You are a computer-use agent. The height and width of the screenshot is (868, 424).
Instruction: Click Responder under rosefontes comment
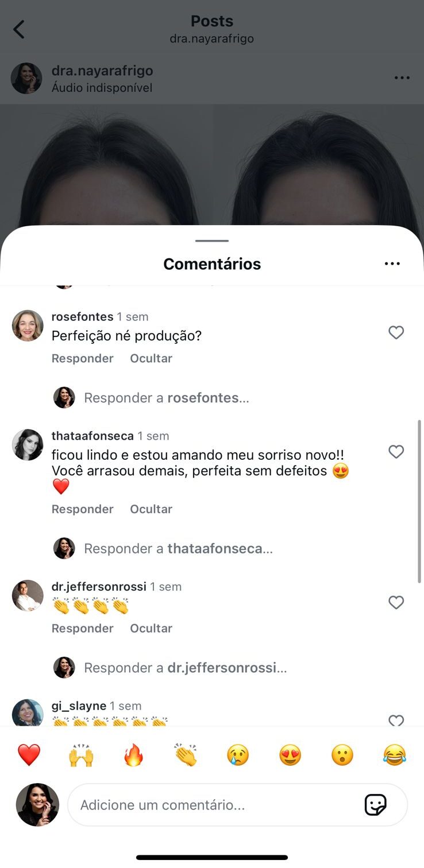coord(82,358)
